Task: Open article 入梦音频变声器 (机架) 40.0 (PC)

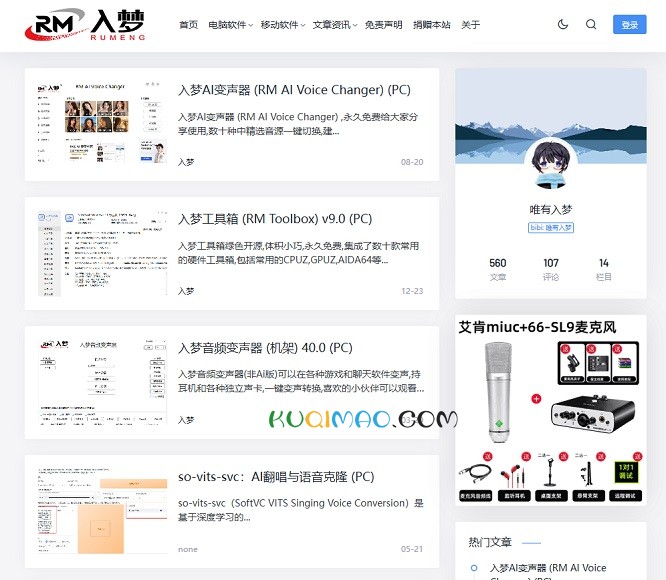Action: [x=265, y=348]
